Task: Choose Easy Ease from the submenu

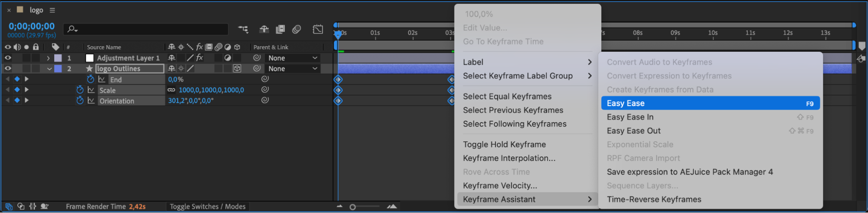Action: pyautogui.click(x=710, y=103)
